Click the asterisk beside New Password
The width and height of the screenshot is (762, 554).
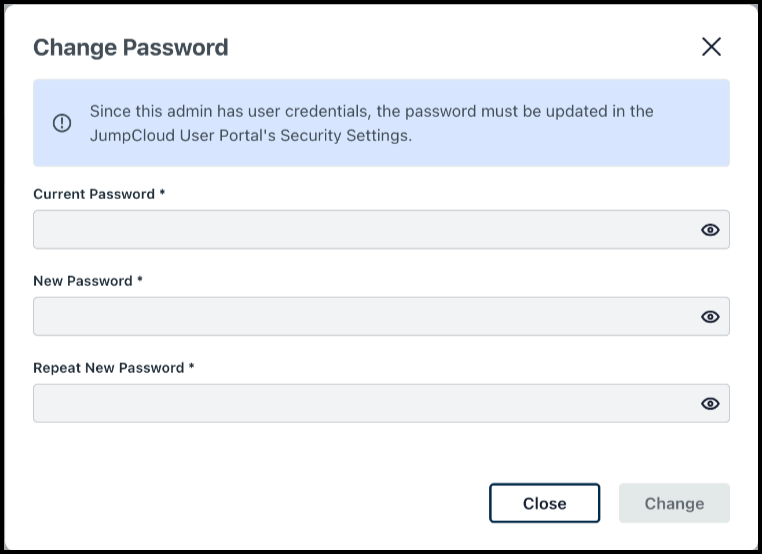(x=140, y=281)
